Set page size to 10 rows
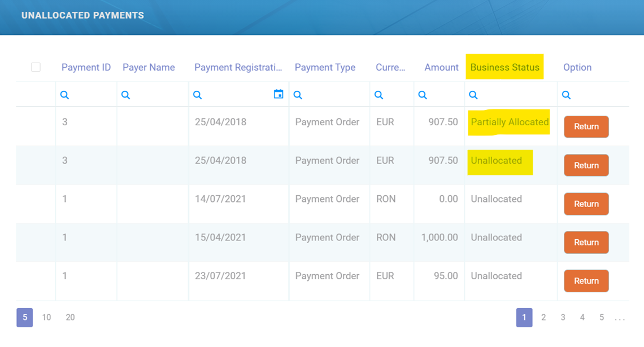Viewport: 644px width, 347px height. (46, 318)
